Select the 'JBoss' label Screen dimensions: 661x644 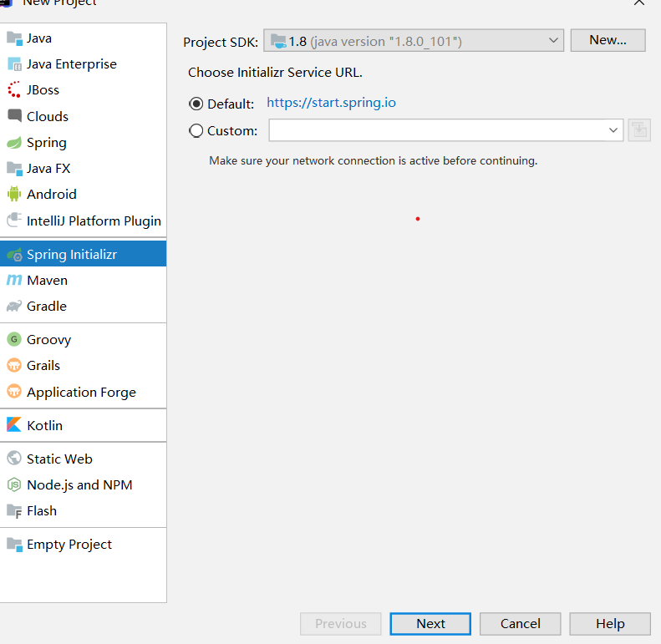point(43,90)
